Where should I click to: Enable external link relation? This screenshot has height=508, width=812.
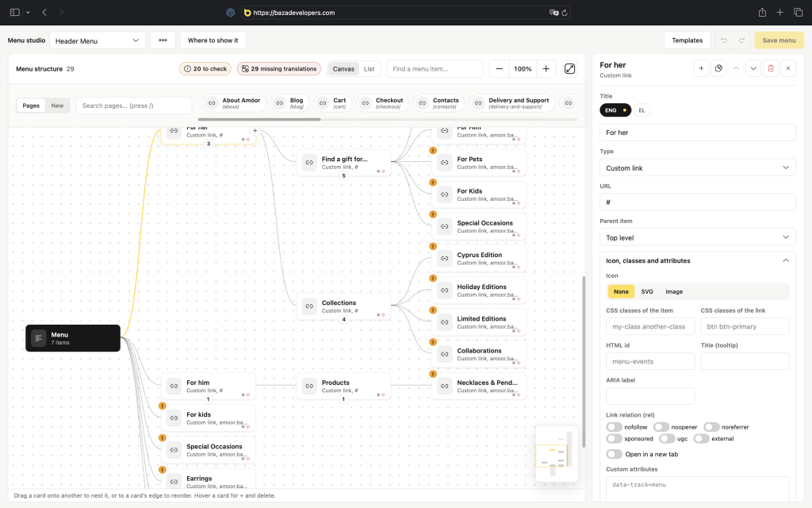(701, 438)
